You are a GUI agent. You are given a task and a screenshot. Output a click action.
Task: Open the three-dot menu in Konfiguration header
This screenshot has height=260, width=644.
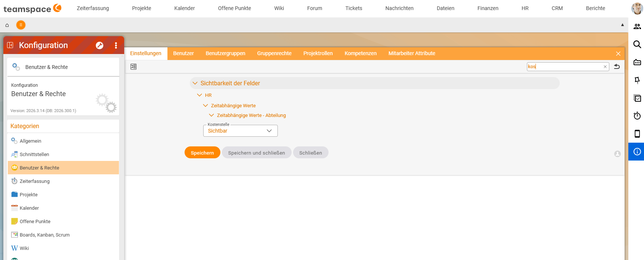tap(116, 45)
